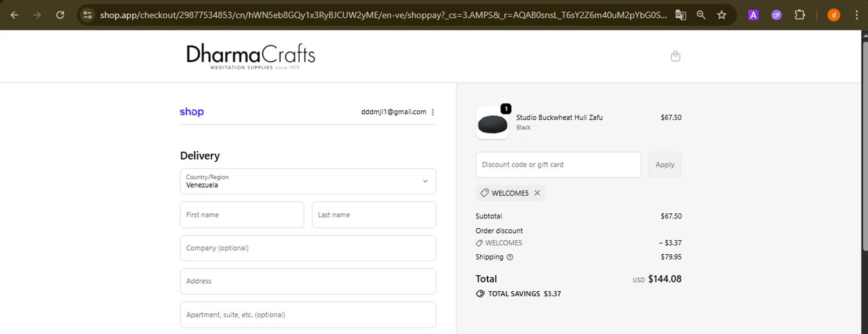Click the Company (optional) field
This screenshot has height=334, width=868.
[x=308, y=248]
